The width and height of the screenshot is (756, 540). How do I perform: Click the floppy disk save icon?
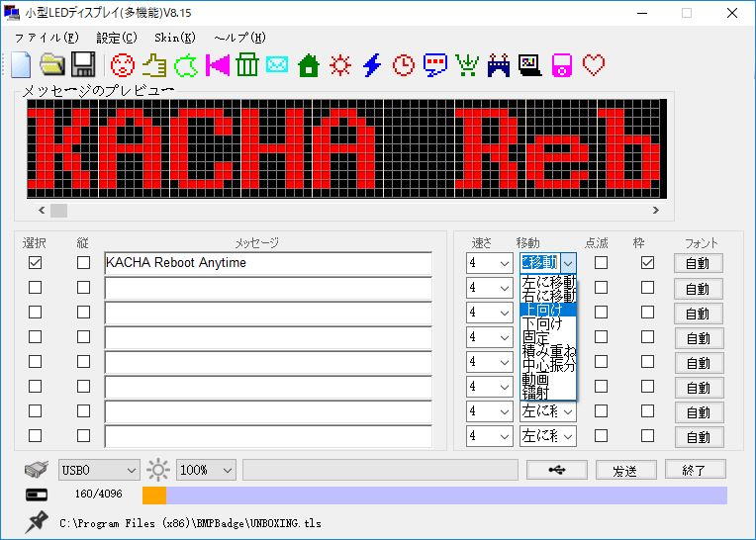coord(83,65)
